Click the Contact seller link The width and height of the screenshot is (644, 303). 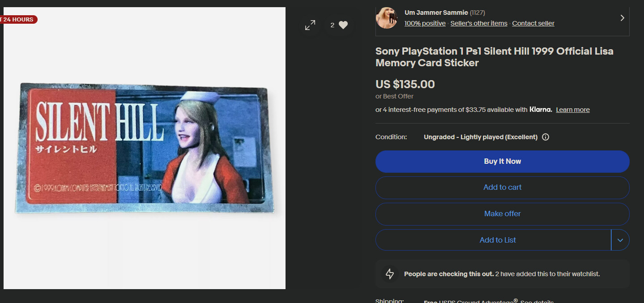pos(533,23)
